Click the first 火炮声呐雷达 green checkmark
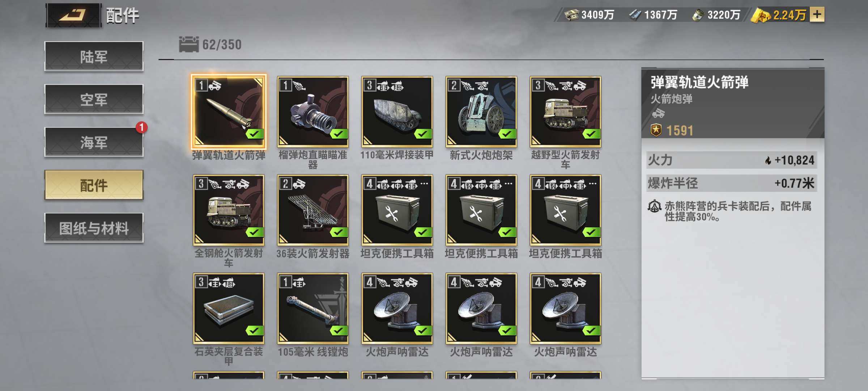Viewport: 868px width, 391px height. tap(423, 331)
